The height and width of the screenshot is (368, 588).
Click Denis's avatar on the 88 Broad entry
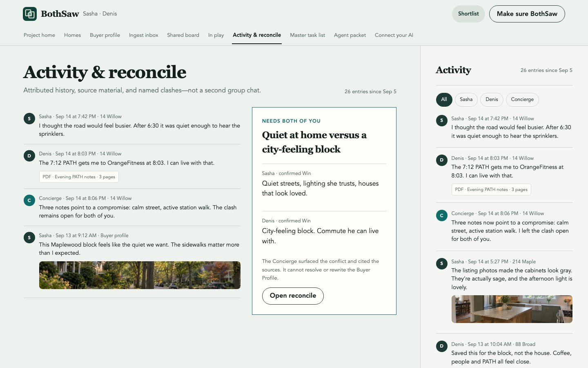pos(442,347)
